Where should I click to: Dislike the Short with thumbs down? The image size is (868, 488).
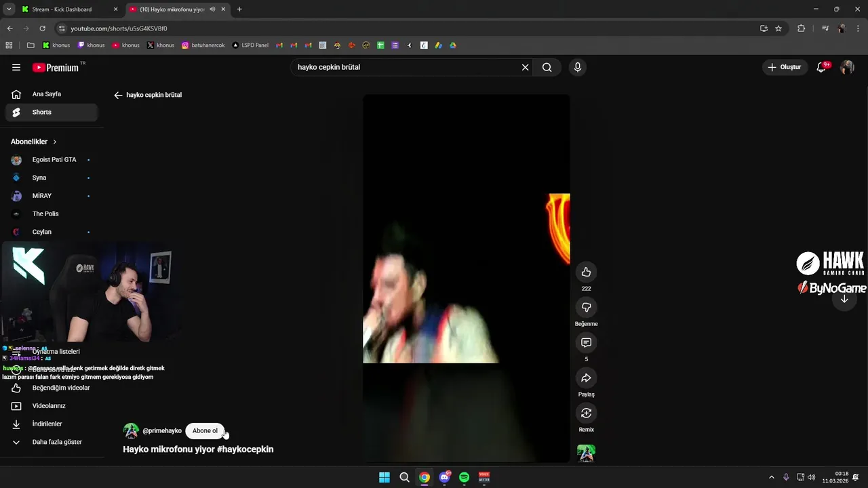tap(587, 308)
